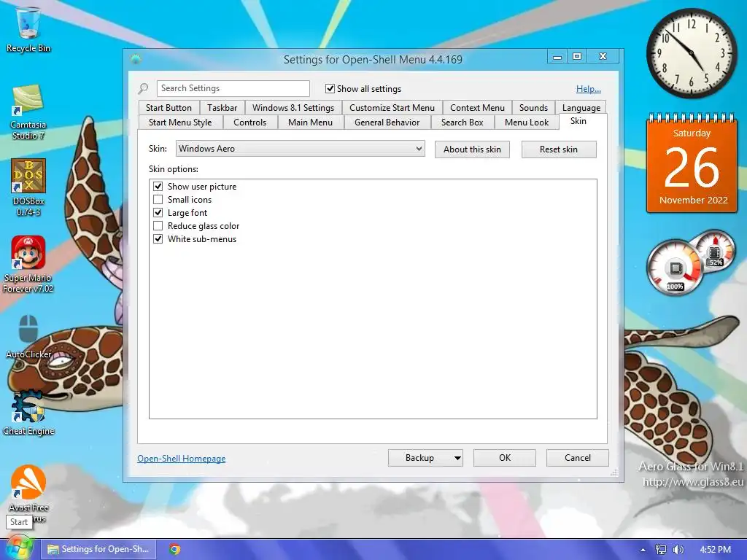Click the large CPU meter gauge showing 100%

[675, 268]
